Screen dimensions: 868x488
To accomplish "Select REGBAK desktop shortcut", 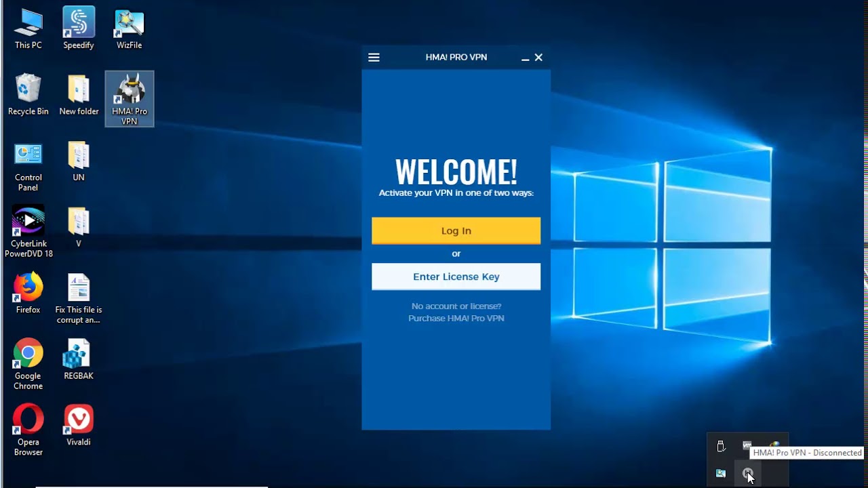I will pos(79,359).
